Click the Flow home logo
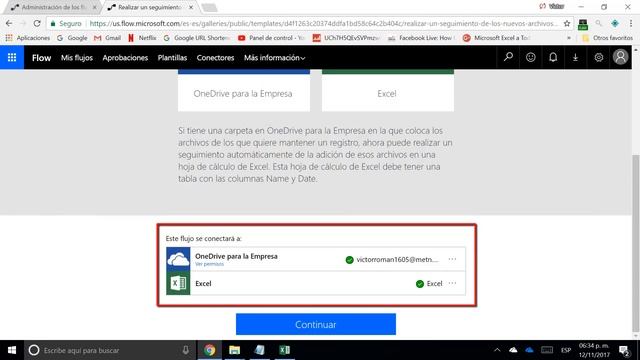 coord(42,58)
